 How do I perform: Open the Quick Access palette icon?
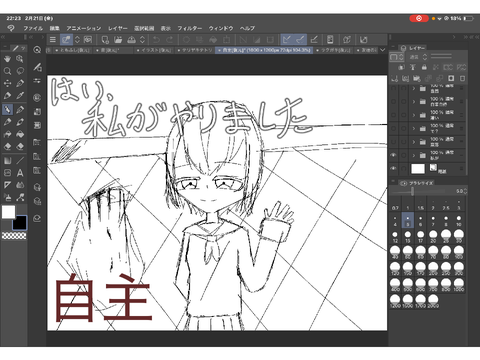coord(37,50)
